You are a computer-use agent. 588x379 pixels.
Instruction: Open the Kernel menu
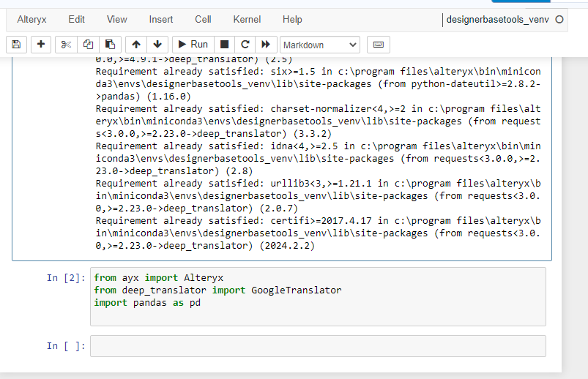(x=247, y=20)
